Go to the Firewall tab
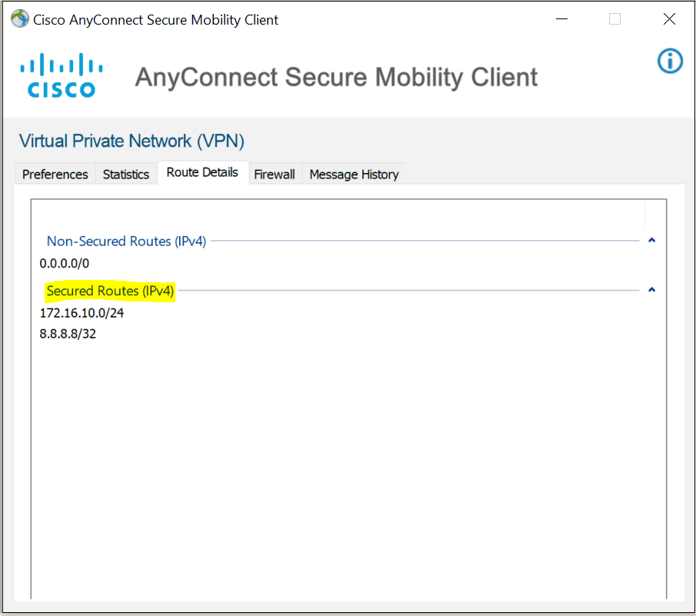This screenshot has width=696, height=616. tap(275, 175)
